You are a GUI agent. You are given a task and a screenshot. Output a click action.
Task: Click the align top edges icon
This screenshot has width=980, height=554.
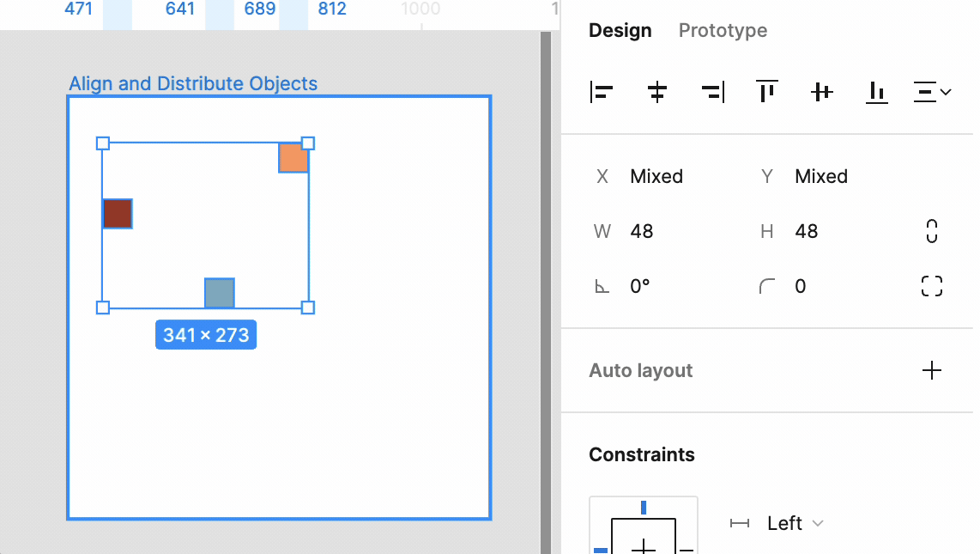point(766,92)
